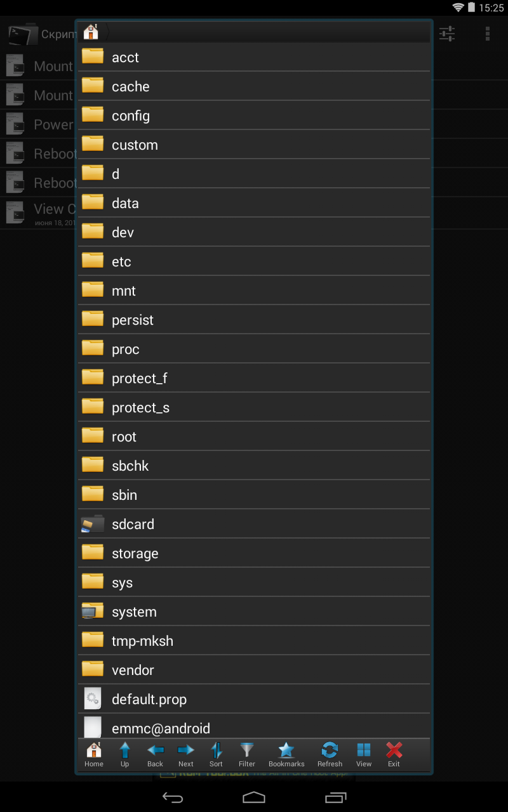
Task: Tap the home path icon at top
Action: (x=91, y=32)
